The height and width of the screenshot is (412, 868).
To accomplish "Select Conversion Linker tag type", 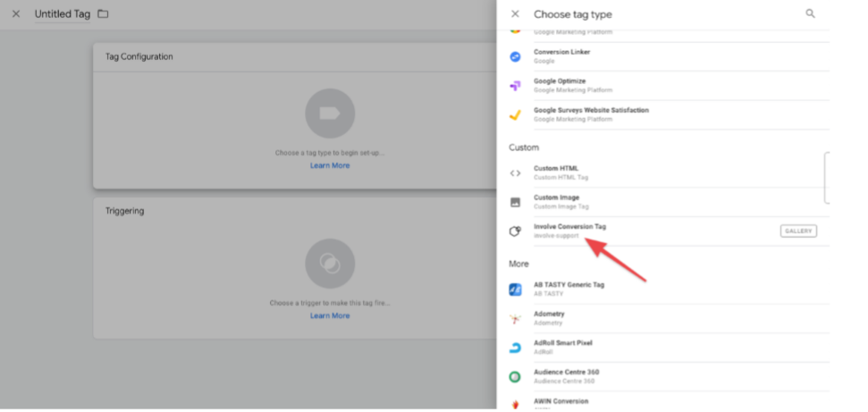I will pos(669,56).
